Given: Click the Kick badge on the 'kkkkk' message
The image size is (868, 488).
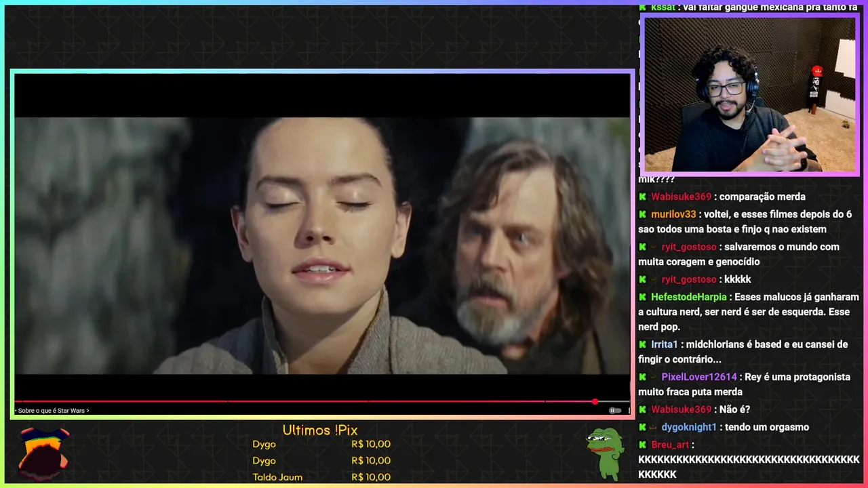Looking at the screenshot, I should pos(642,279).
